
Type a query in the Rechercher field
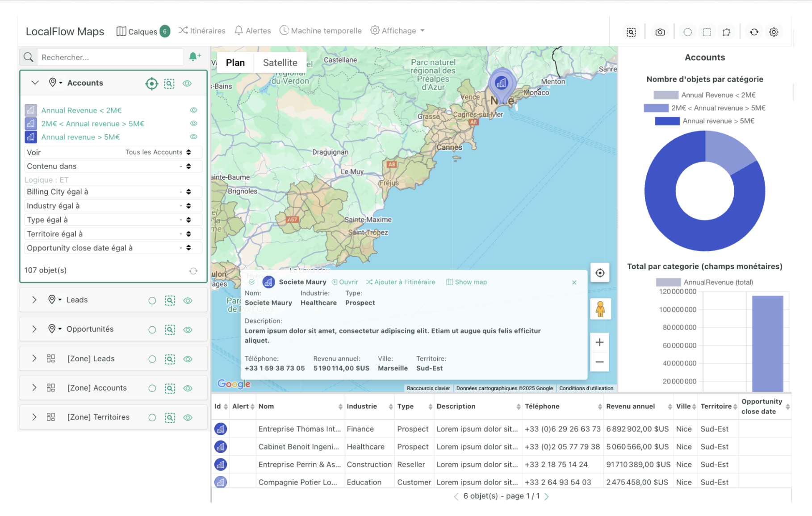pos(110,57)
